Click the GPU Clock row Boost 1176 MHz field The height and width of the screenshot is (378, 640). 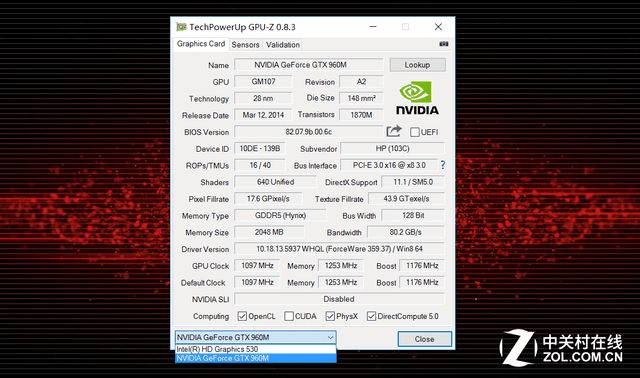[x=422, y=265]
